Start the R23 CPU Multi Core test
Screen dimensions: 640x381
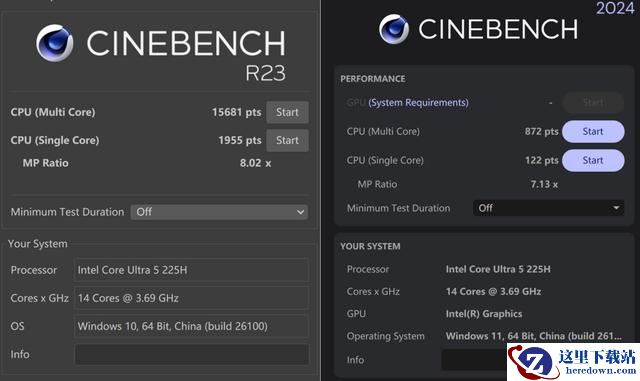pos(287,112)
